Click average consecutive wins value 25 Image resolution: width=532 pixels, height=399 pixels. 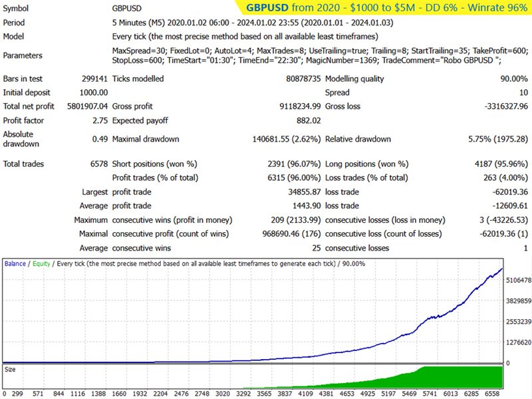(x=317, y=248)
